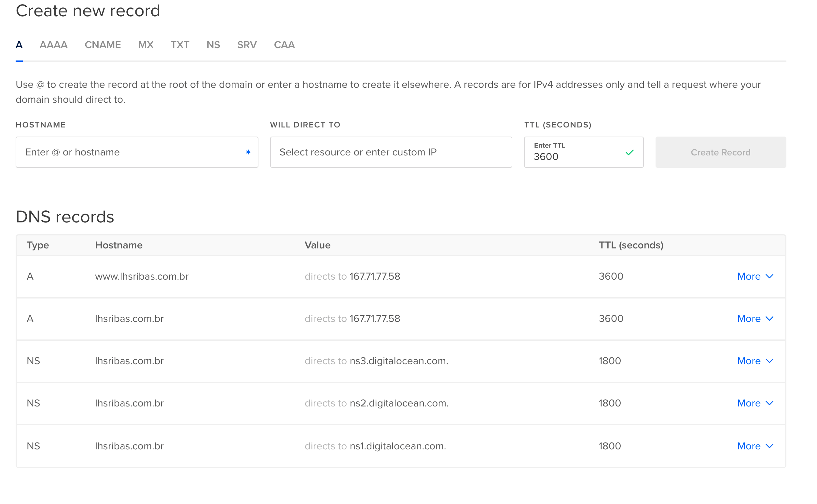Select the CAA record tab
Viewport: 817px width, 504px height.
click(x=284, y=45)
